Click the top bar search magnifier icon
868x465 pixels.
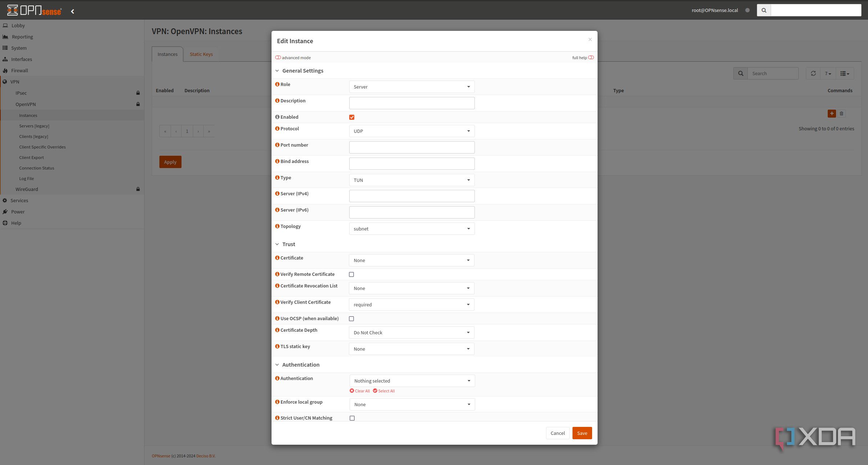(764, 10)
